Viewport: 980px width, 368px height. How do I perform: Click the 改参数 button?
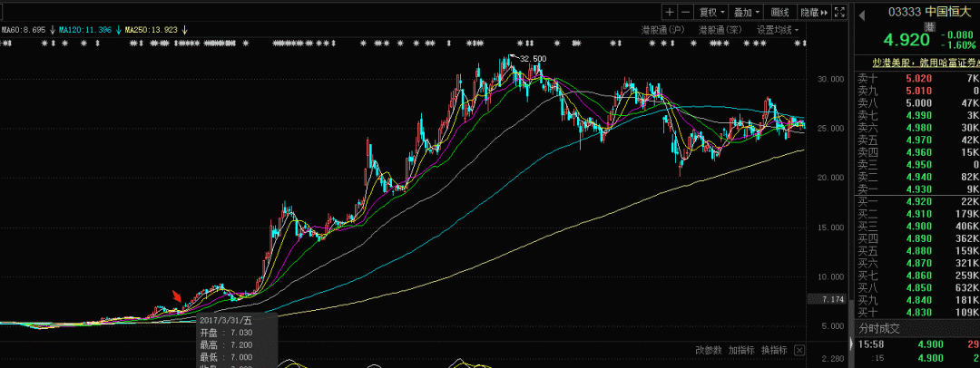click(708, 350)
